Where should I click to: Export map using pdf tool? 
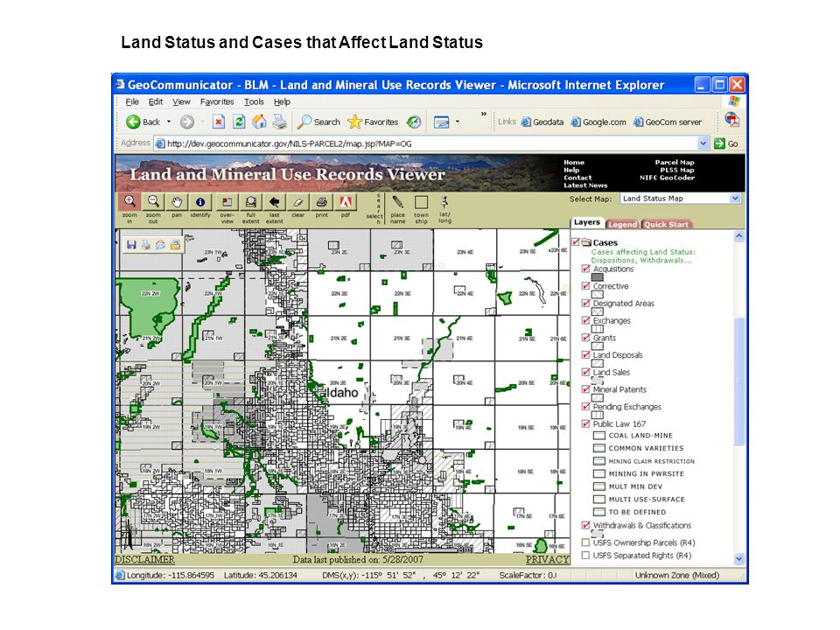[x=346, y=202]
